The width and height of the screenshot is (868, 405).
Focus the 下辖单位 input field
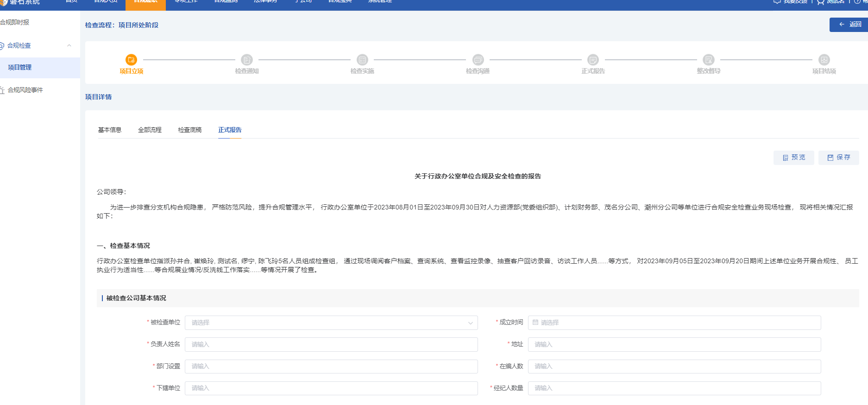pyautogui.click(x=331, y=388)
